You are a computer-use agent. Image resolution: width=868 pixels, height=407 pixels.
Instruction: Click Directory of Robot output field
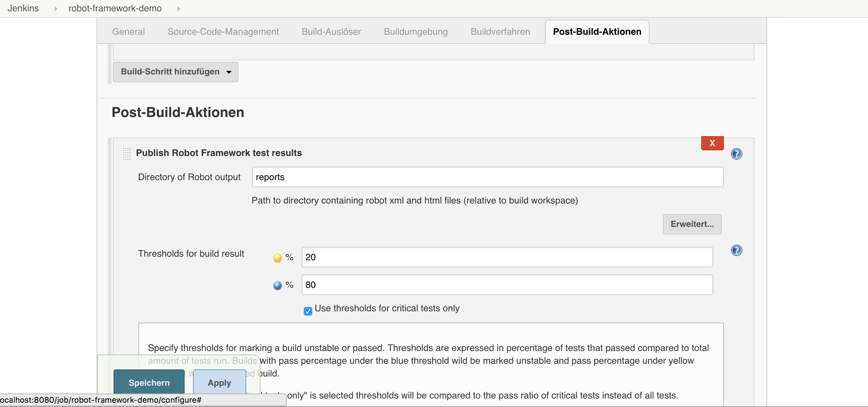coord(487,177)
